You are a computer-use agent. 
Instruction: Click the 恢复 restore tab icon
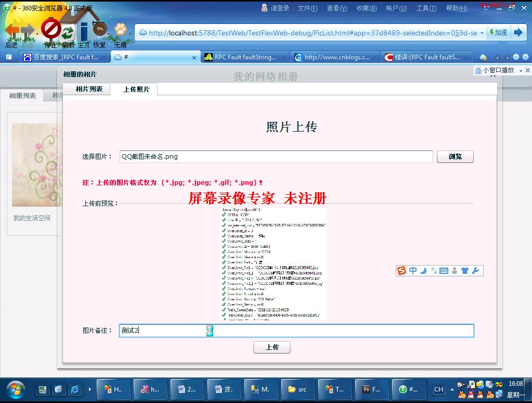coord(100,29)
